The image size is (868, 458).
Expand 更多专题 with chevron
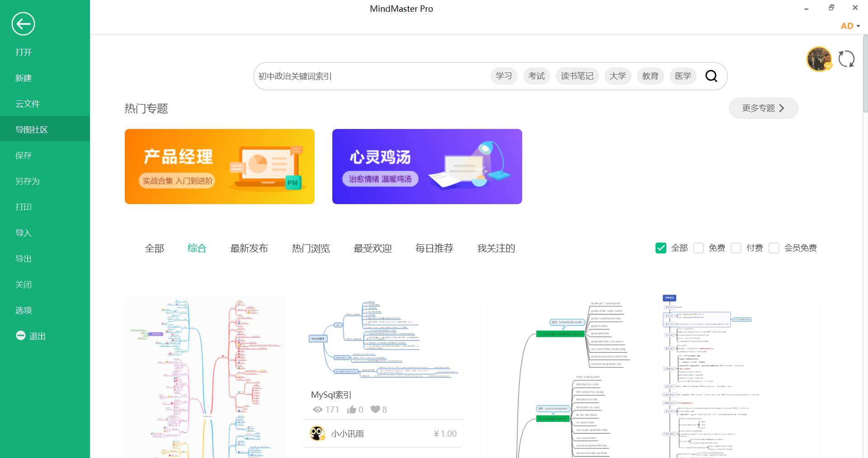[764, 108]
